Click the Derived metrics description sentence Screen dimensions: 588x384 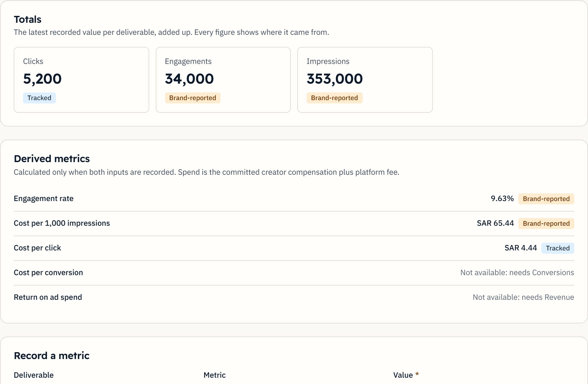tap(207, 172)
